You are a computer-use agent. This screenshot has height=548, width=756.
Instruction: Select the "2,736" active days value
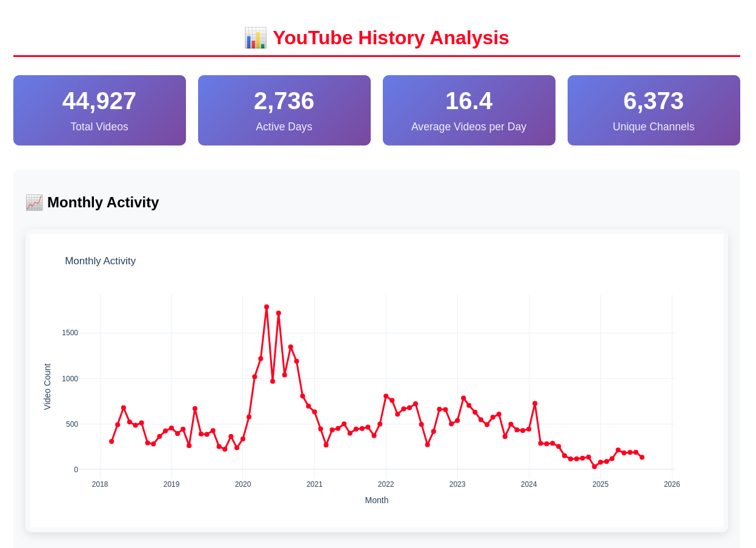click(284, 101)
